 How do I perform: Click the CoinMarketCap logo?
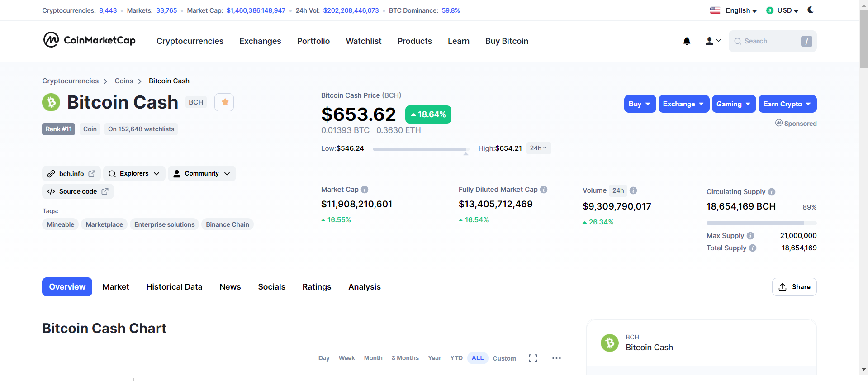[89, 40]
